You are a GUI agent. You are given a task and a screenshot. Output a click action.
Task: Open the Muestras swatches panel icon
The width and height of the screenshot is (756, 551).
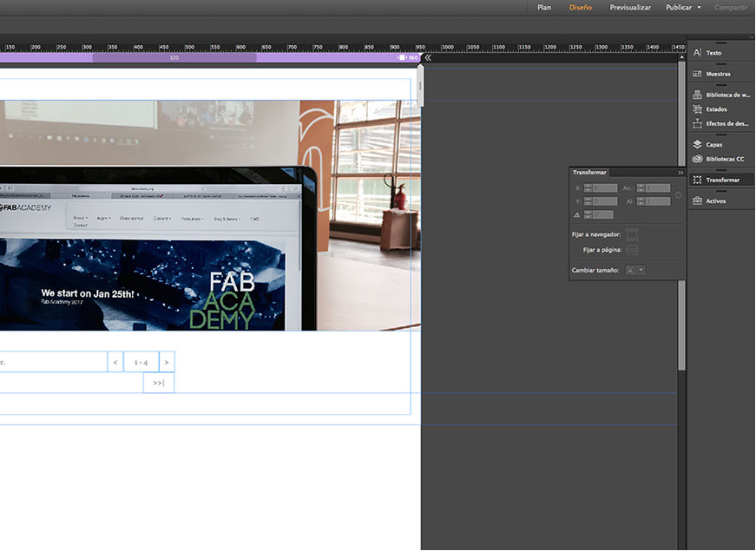click(x=697, y=74)
